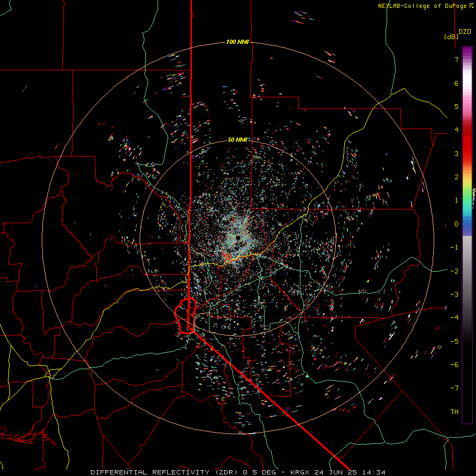Click the 2 value on the scale
This screenshot has height=476, width=476.
tap(456, 177)
